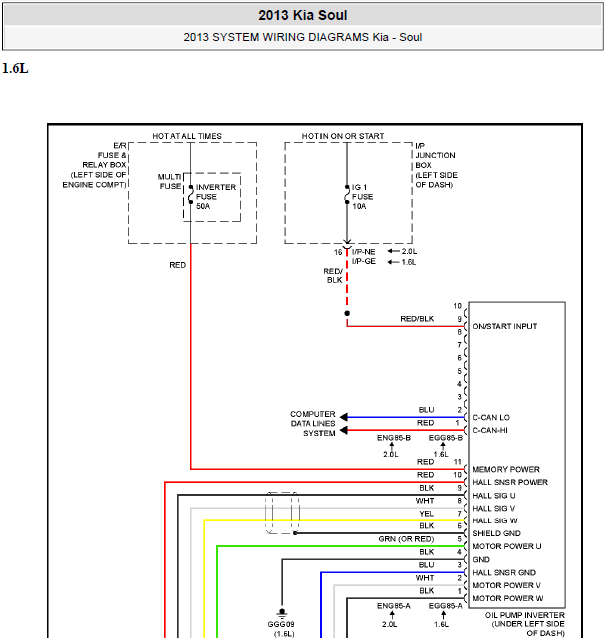The height and width of the screenshot is (638, 604).
Task: Click the 'INVERTER FUSE 50A' label
Action: (216, 197)
